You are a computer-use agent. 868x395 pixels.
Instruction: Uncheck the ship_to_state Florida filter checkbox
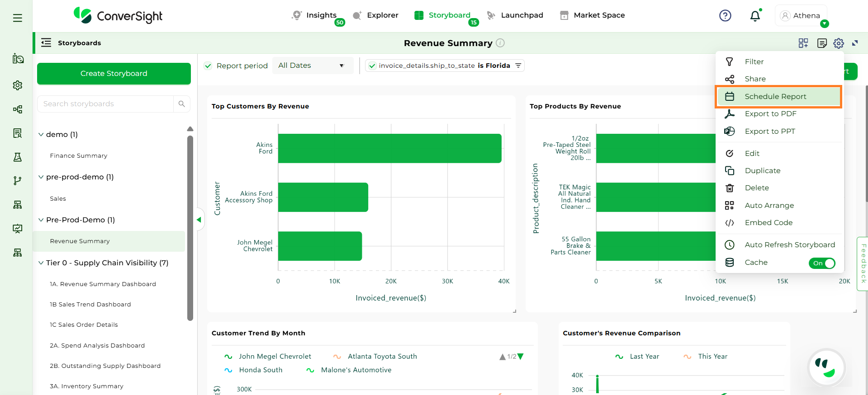click(372, 66)
